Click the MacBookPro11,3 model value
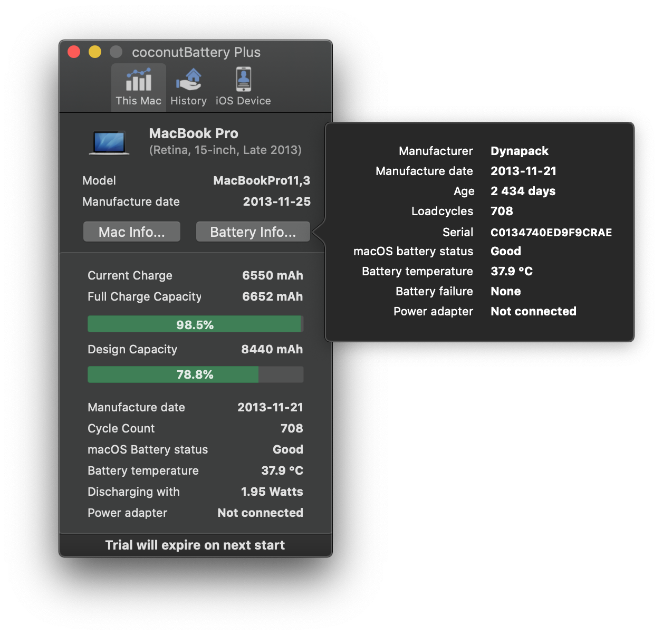672x635 pixels. (x=262, y=181)
